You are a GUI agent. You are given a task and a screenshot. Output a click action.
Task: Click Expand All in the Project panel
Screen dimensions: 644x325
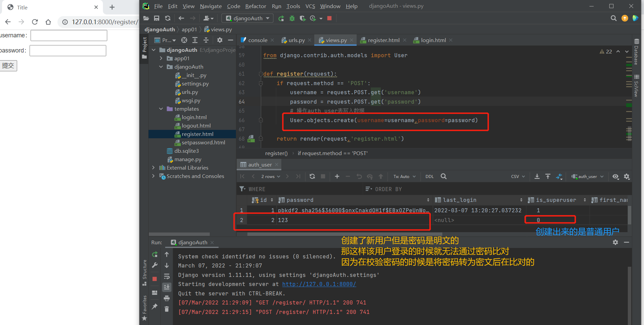(195, 40)
